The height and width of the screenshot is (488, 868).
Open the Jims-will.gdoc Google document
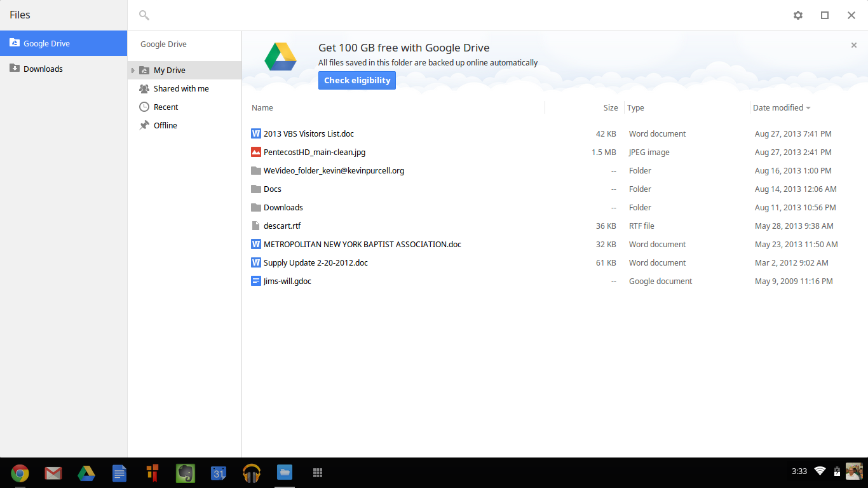(x=287, y=281)
